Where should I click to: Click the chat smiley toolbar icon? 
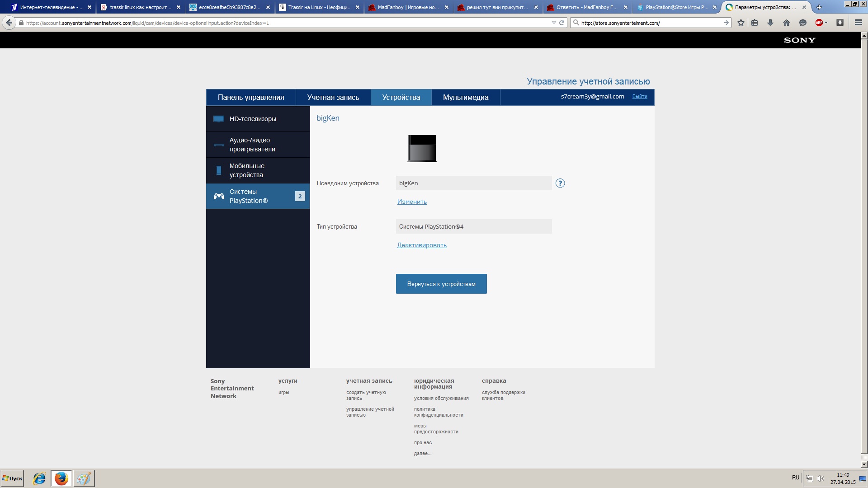803,23
